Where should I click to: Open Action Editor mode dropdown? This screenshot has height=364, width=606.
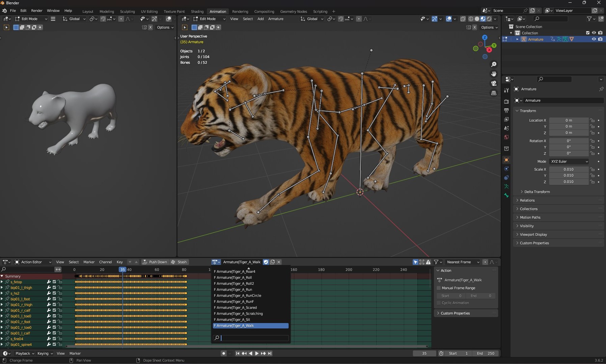[x=33, y=262]
